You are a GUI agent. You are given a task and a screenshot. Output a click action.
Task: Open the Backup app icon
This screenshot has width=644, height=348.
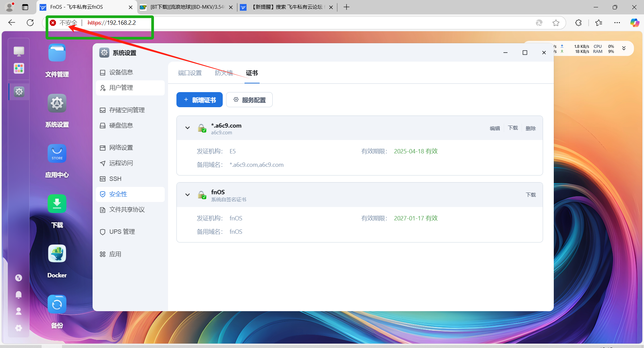coord(57,304)
